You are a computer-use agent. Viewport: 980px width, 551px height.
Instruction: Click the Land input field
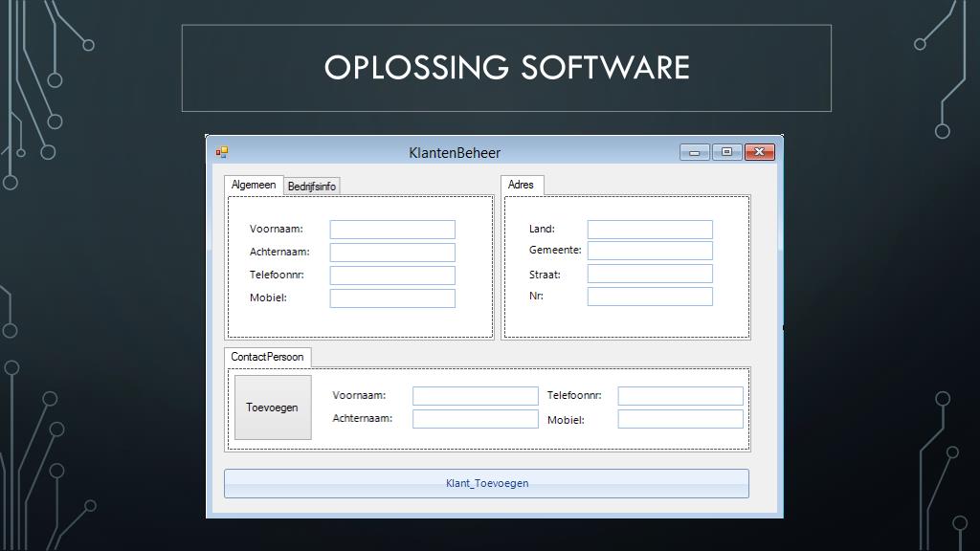coord(650,230)
